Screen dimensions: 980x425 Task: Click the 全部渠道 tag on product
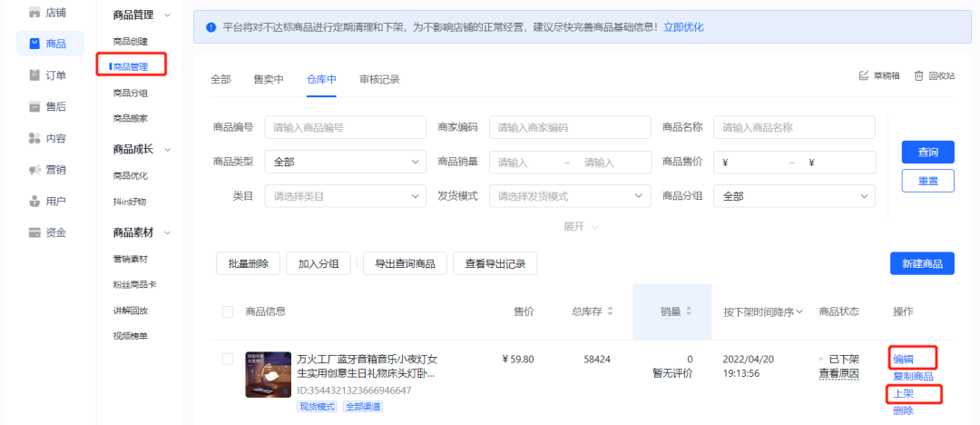[x=363, y=407]
